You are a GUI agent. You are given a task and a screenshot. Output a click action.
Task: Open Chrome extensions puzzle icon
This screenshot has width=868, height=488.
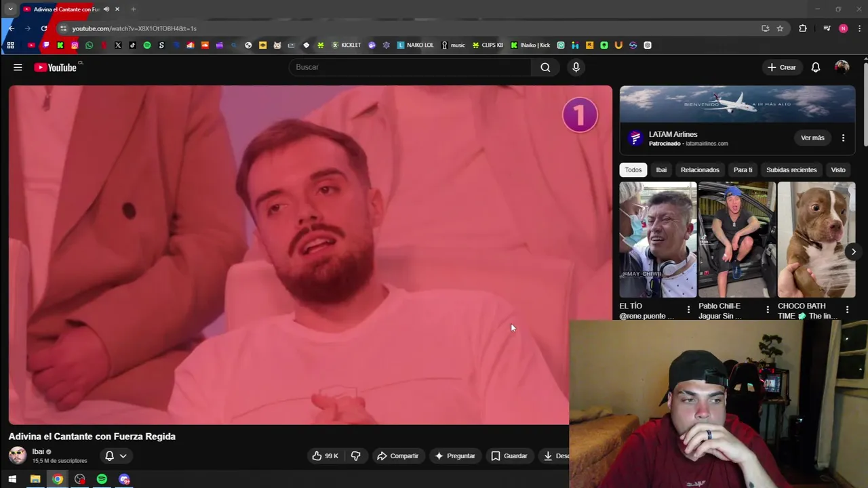[x=803, y=28]
